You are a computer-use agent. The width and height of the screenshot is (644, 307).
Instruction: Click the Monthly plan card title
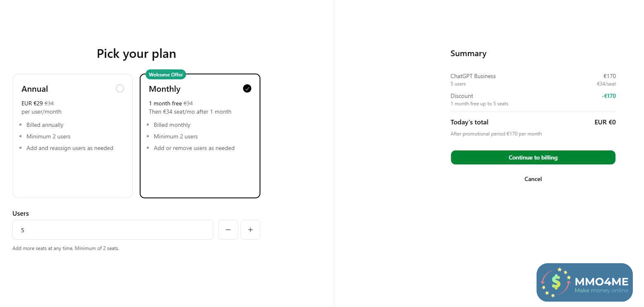(x=165, y=89)
